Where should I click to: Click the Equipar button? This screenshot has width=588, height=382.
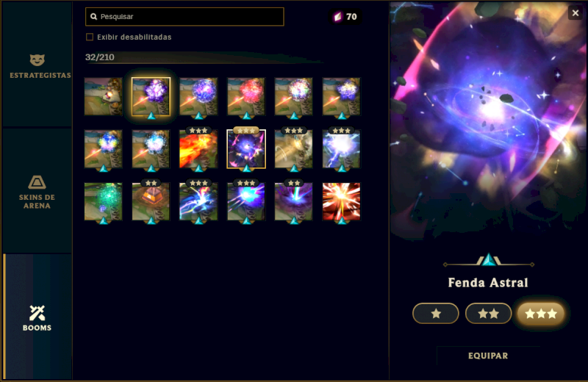[x=488, y=356]
